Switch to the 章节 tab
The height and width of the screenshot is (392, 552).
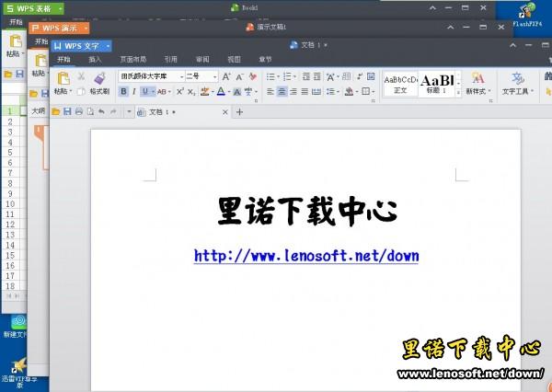point(265,60)
